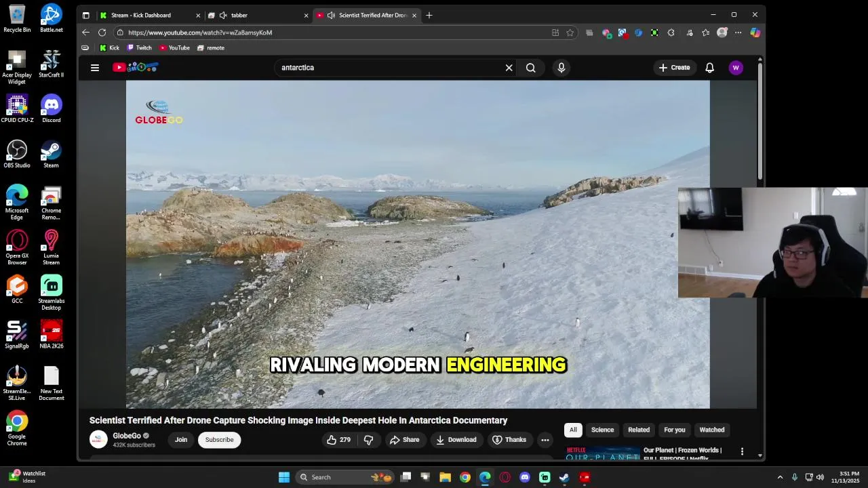This screenshot has width=868, height=488.
Task: Open Edge profile avatar
Action: [722, 33]
